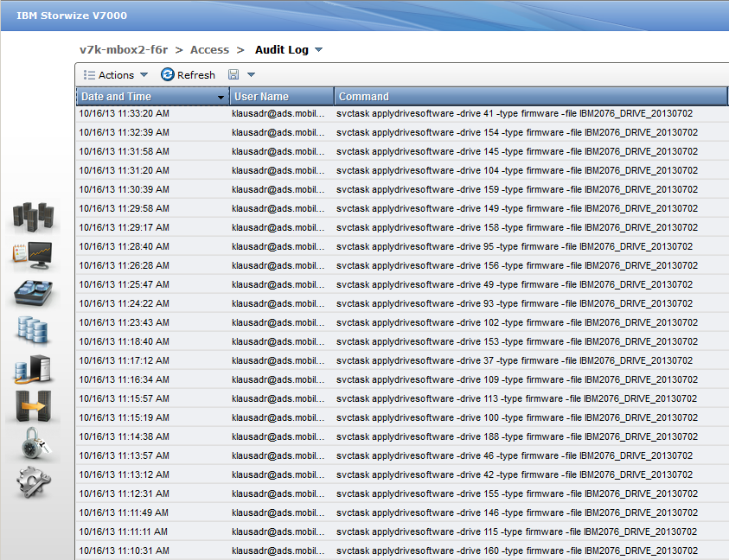Go to the Access breadcrumb link

click(209, 50)
